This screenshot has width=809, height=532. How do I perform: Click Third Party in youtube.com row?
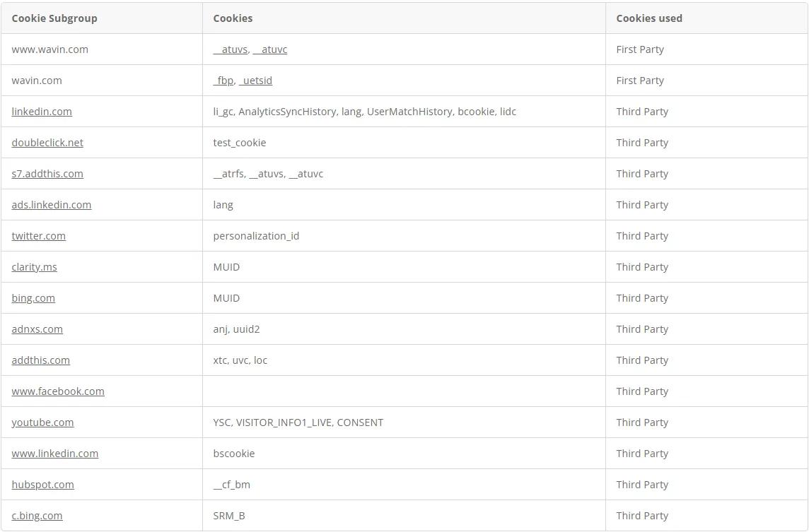pyautogui.click(x=642, y=422)
